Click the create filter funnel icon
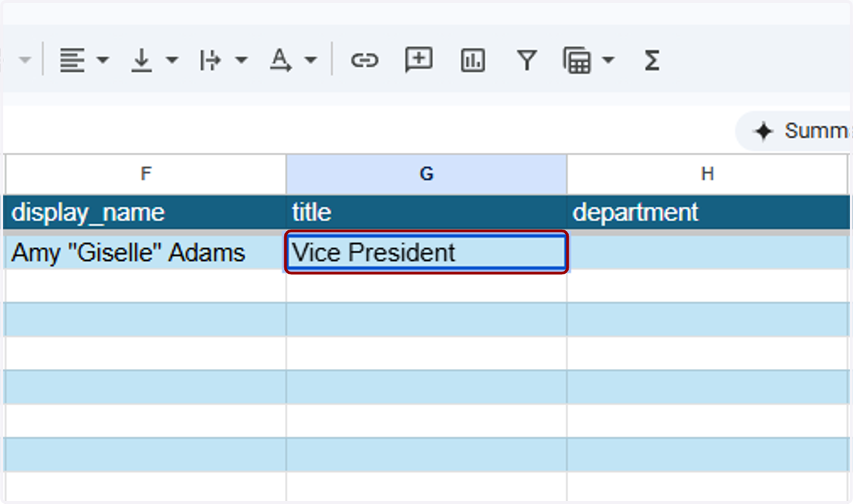 tap(526, 61)
